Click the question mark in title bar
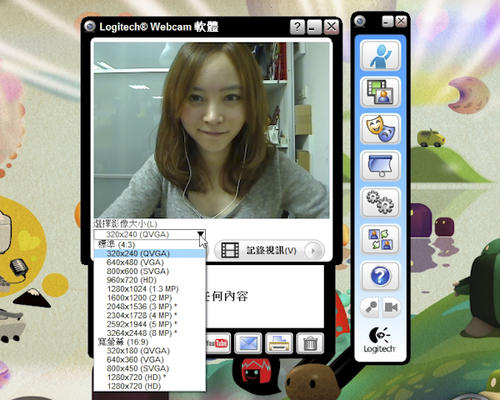The image size is (500, 400). pos(297,27)
